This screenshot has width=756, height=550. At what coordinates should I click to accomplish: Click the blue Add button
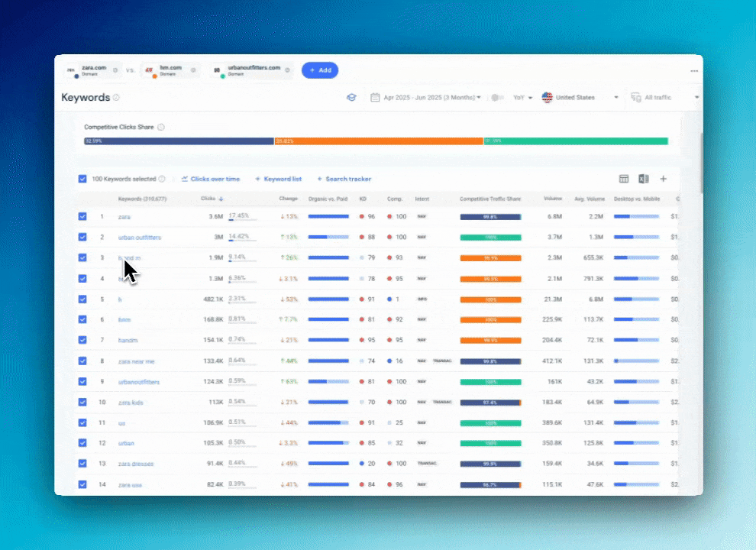(x=320, y=70)
